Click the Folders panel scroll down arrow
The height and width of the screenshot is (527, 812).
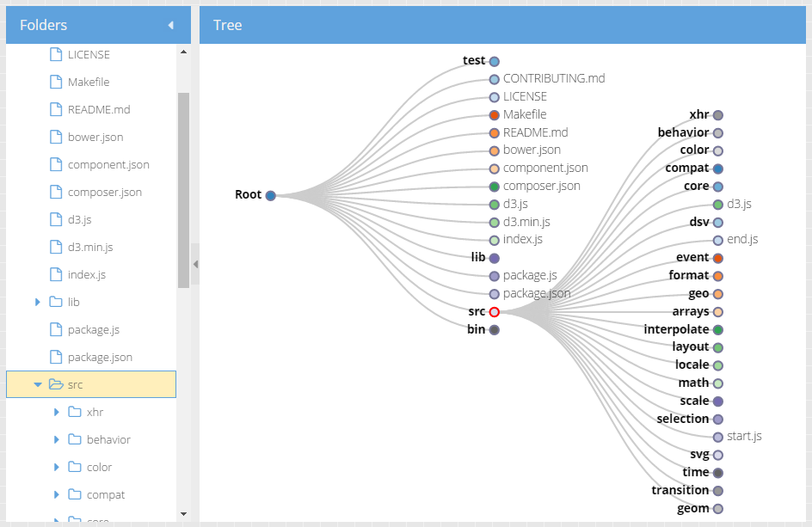click(183, 513)
